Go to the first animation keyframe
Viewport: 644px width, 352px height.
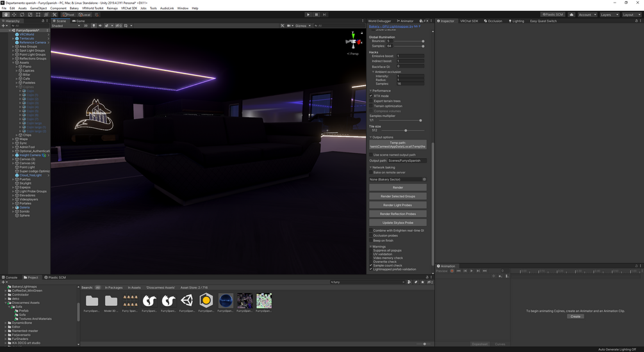459,271
